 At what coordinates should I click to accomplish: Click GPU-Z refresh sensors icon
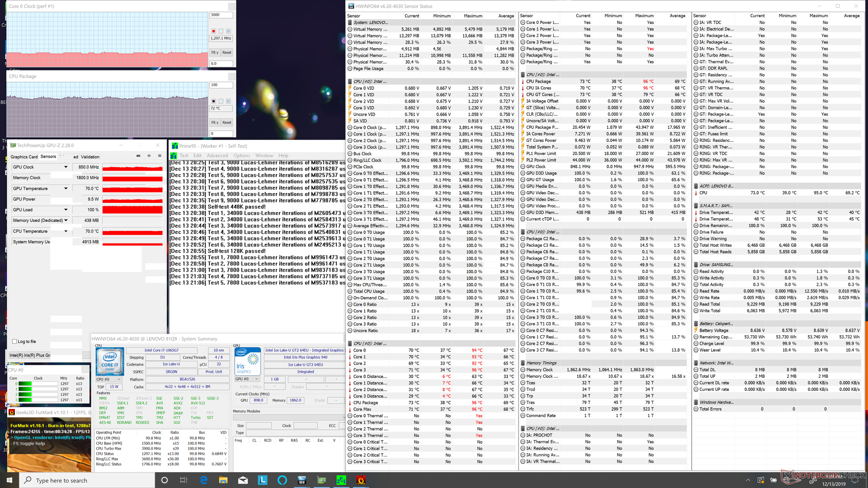149,156
